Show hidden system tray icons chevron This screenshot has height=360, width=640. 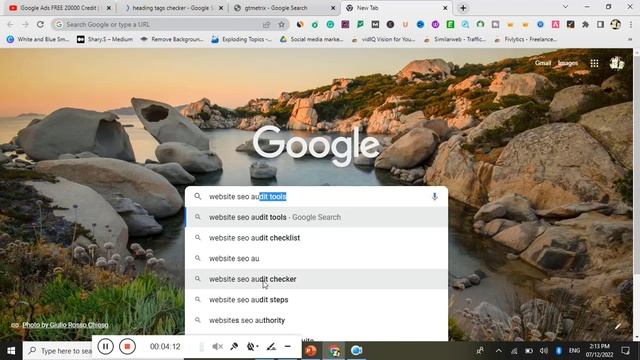coord(499,351)
